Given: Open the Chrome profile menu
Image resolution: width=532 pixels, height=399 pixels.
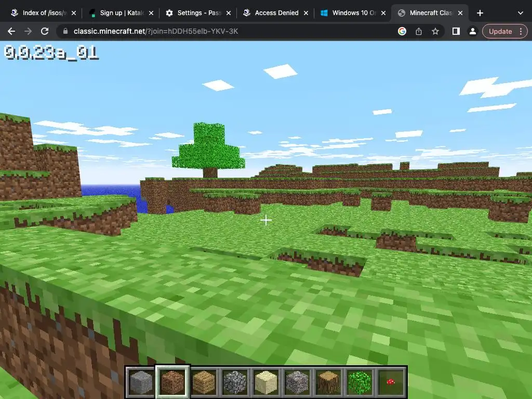Looking at the screenshot, I should [473, 31].
